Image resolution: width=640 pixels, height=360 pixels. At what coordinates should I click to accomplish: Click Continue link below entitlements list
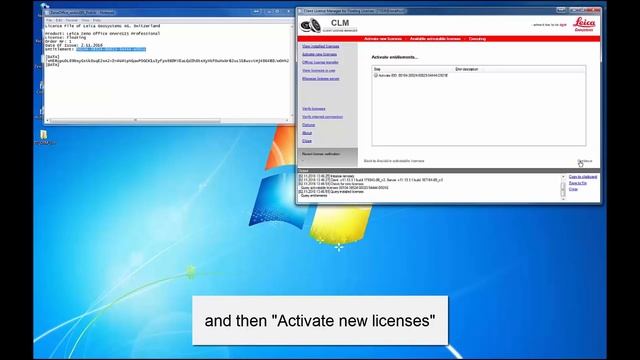pyautogui.click(x=584, y=161)
